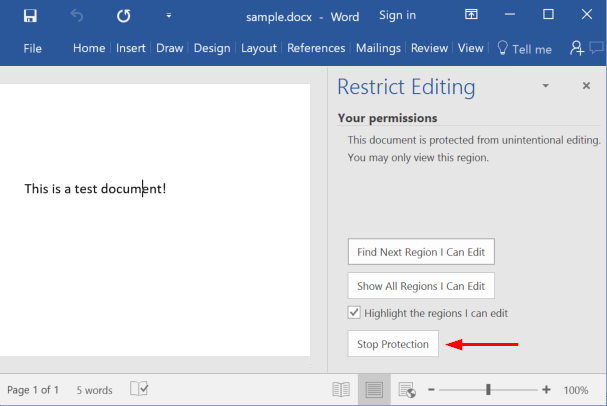
Task: Click the Undo arrow icon
Action: point(77,16)
